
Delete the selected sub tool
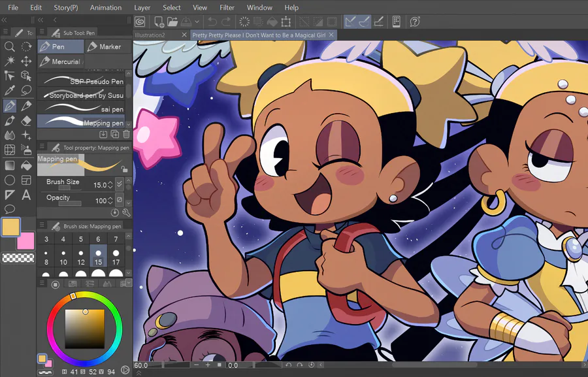click(126, 134)
